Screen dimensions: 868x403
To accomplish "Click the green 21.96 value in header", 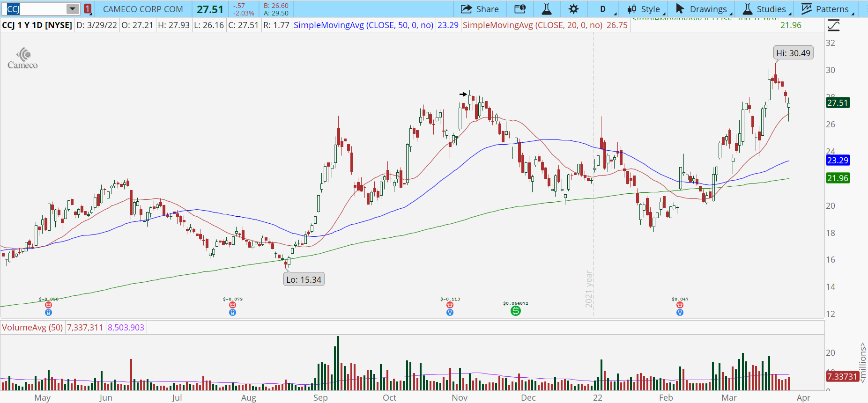I will click(791, 25).
